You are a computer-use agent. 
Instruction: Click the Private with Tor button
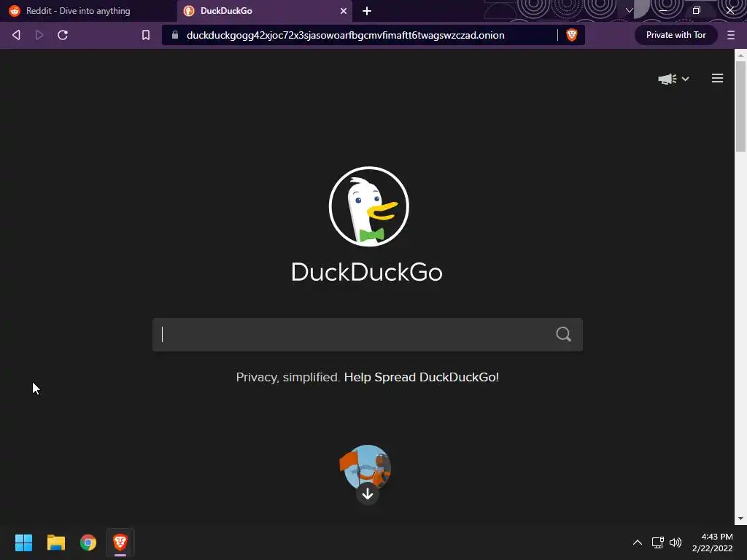point(676,35)
